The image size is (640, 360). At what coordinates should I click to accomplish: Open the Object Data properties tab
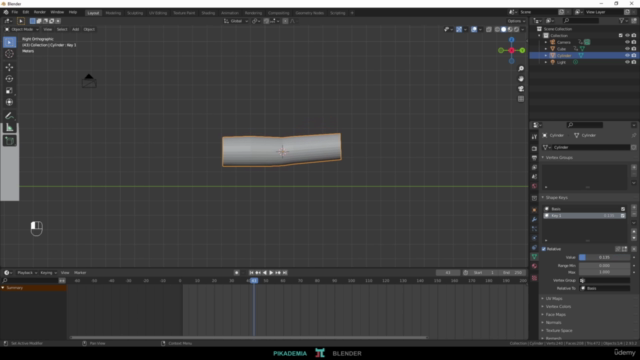coord(534,257)
